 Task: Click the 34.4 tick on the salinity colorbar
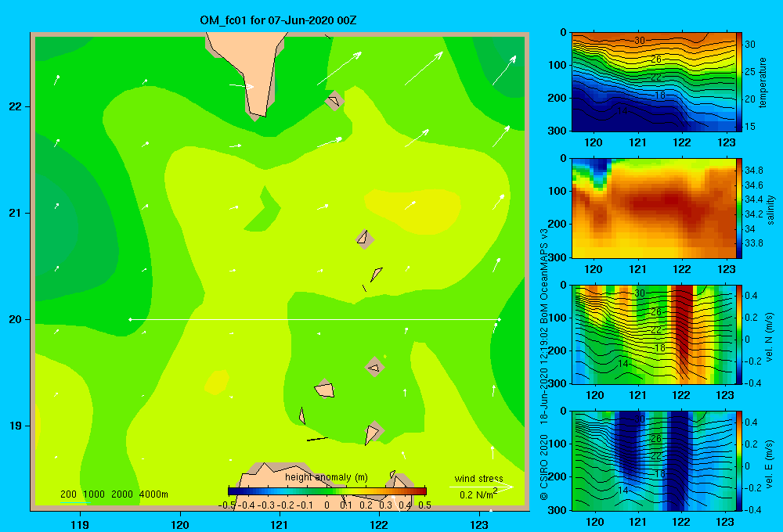pos(754,199)
